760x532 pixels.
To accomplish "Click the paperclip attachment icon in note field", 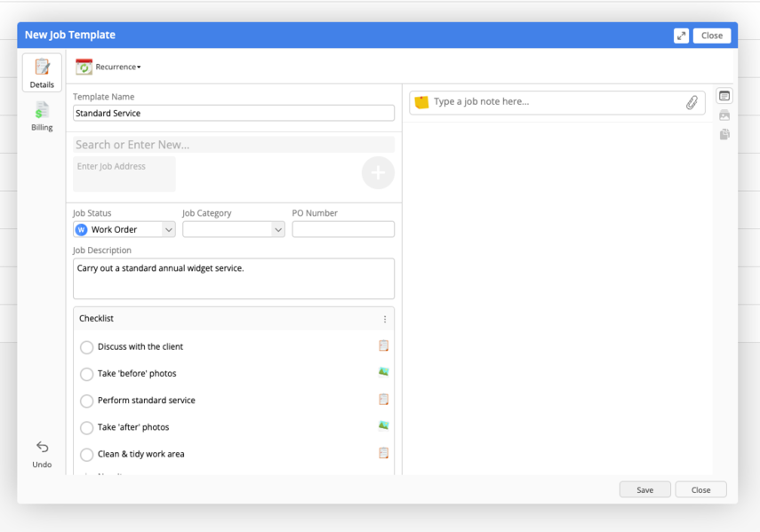I will (692, 102).
